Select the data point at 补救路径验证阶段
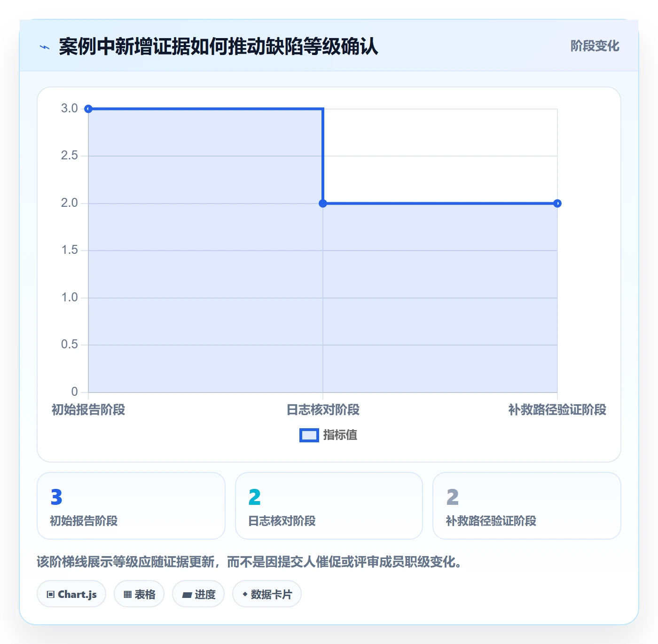Screen dimensions: 658x644 [x=557, y=204]
